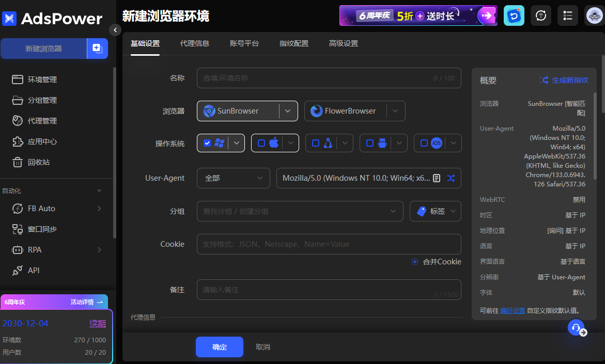Open macOS version dropdown arrow
This screenshot has width=605, height=364.
(290, 143)
